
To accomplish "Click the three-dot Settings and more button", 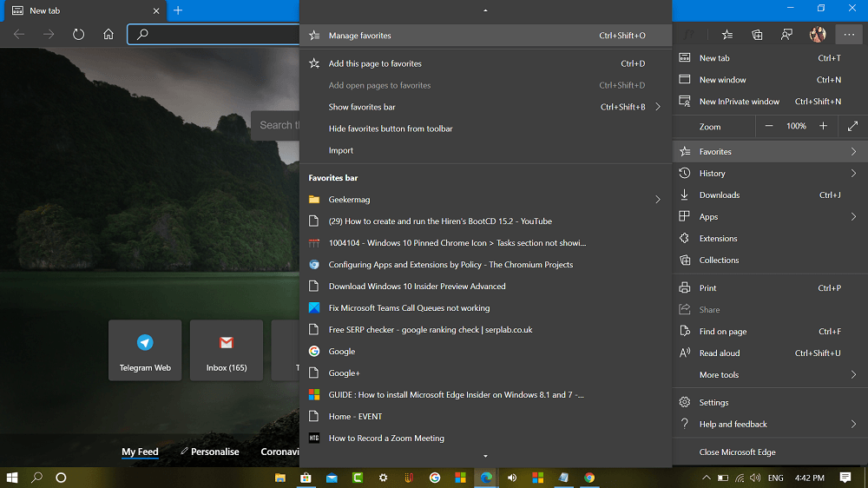I will (849, 35).
